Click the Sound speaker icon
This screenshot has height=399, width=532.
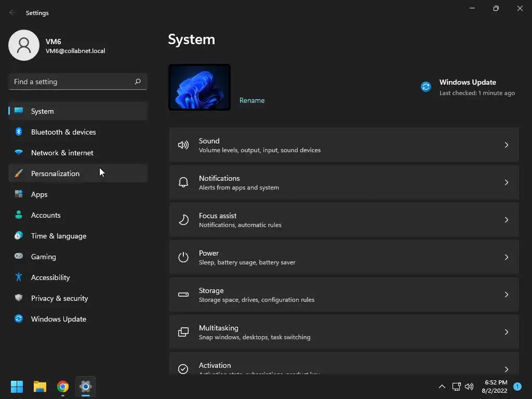click(x=183, y=145)
